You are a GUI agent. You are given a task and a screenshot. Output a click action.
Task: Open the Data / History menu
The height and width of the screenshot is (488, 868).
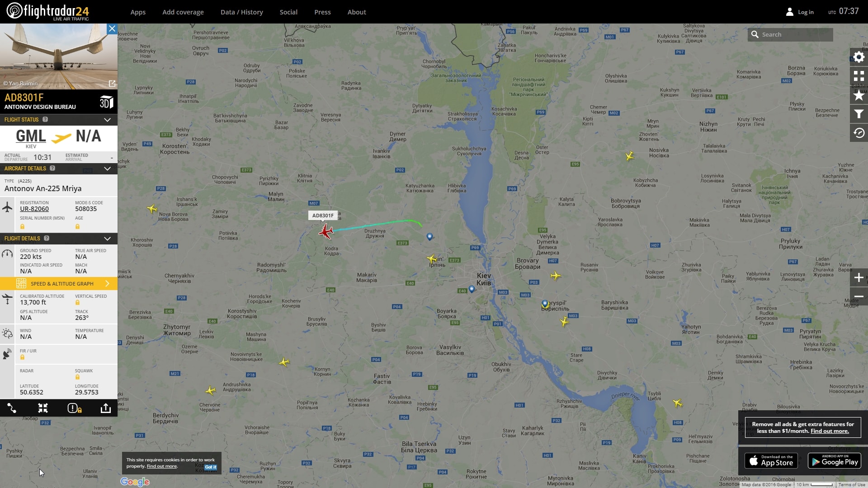coord(241,12)
